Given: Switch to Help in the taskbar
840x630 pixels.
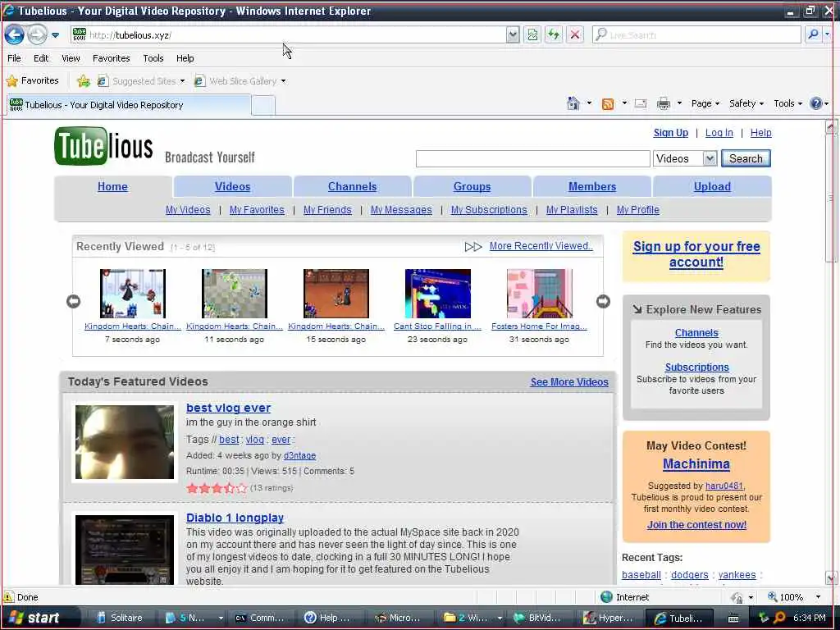Looking at the screenshot, I should click(327, 618).
